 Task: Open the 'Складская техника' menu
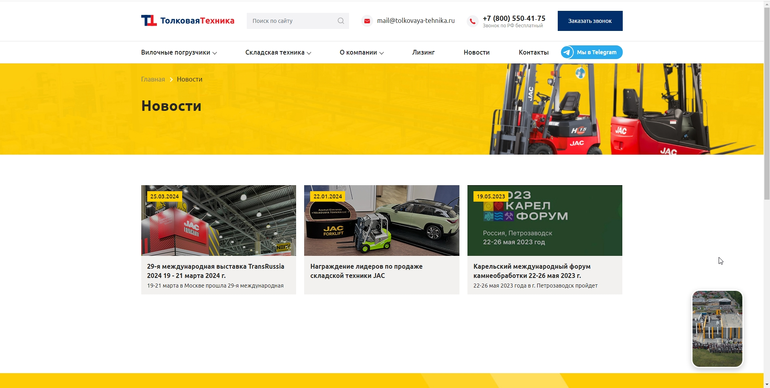[275, 52]
